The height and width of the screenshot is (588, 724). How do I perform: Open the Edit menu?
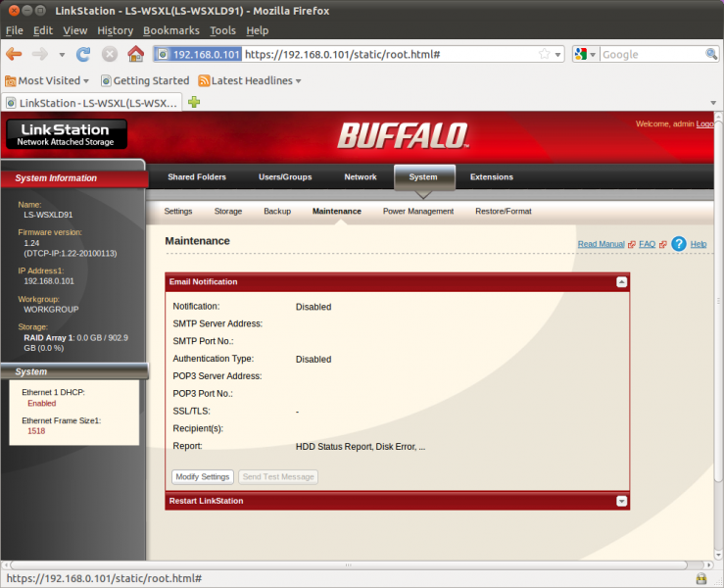click(x=43, y=30)
